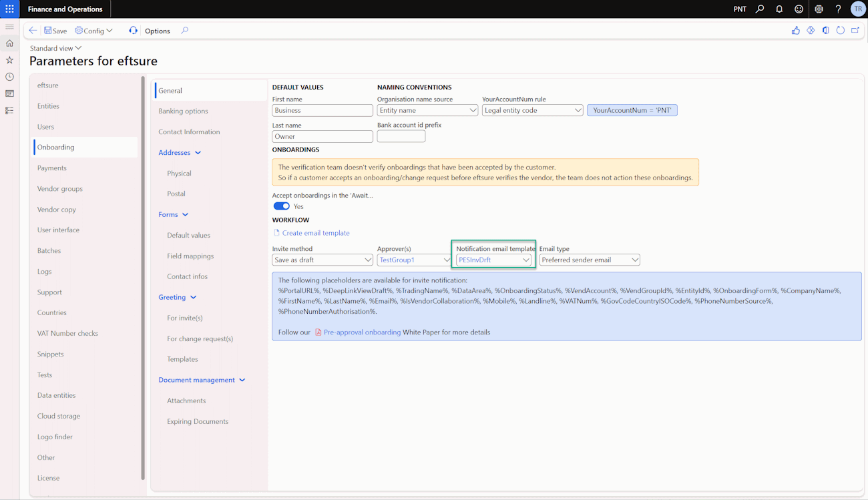Viewport: 868px width, 500px height.
Task: Click the left tab list scrollbar
Action: 143,277
